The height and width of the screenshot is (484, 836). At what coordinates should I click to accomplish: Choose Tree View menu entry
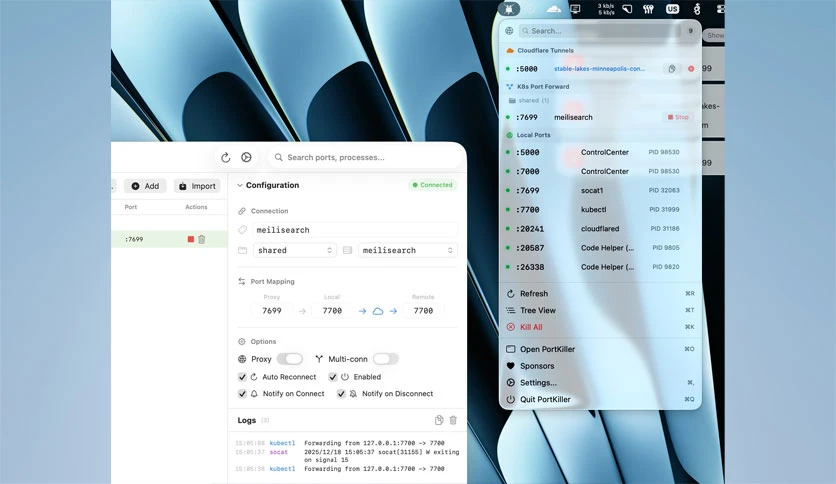[600, 310]
